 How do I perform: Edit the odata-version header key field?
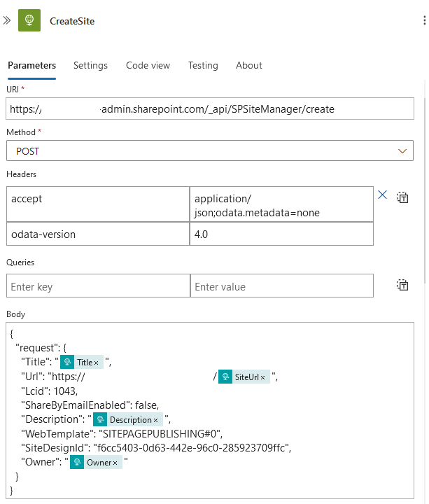[x=98, y=234]
